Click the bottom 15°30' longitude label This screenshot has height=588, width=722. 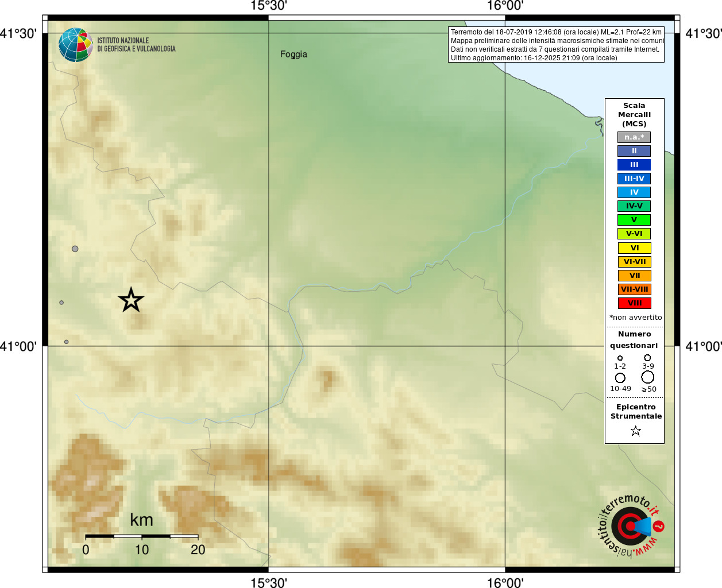coord(268,583)
